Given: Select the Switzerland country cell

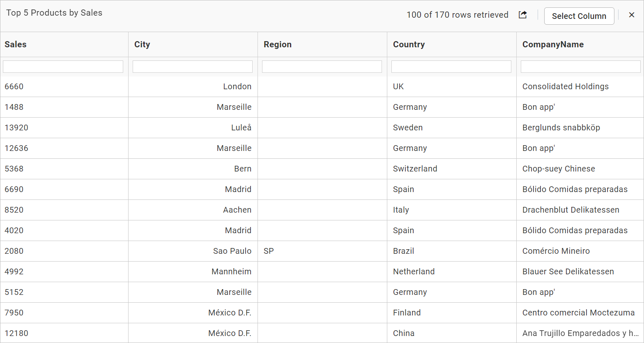Looking at the screenshot, I should point(415,169).
